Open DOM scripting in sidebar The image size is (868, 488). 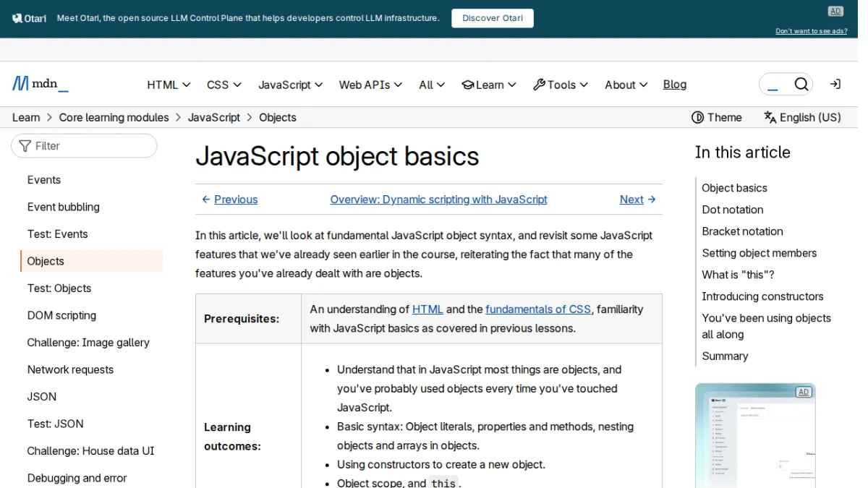(x=61, y=315)
